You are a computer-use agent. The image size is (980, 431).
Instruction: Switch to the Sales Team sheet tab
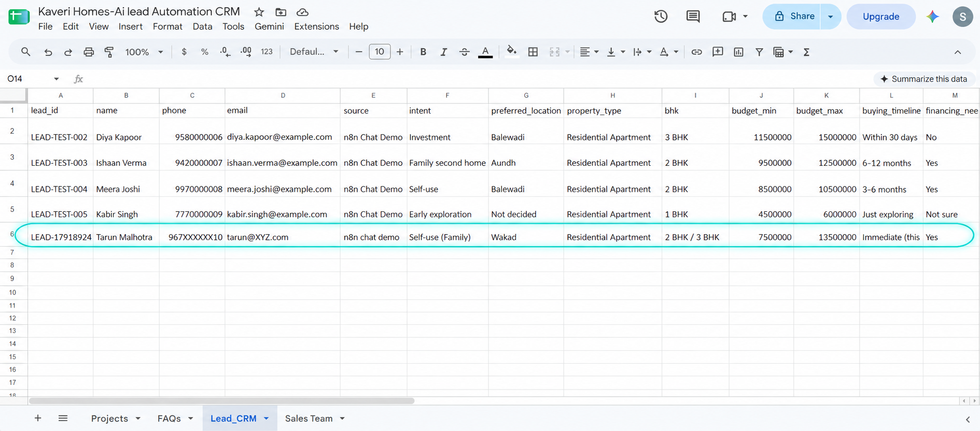[309, 419]
